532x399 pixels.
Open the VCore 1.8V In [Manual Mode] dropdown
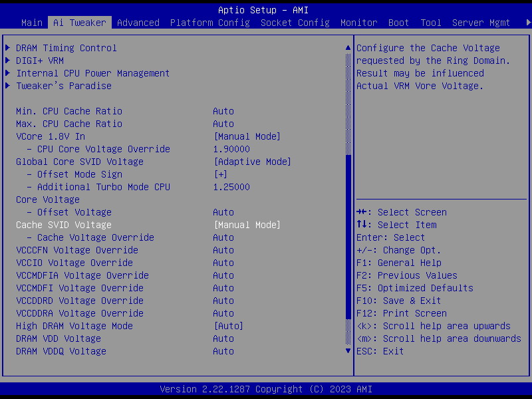click(247, 136)
